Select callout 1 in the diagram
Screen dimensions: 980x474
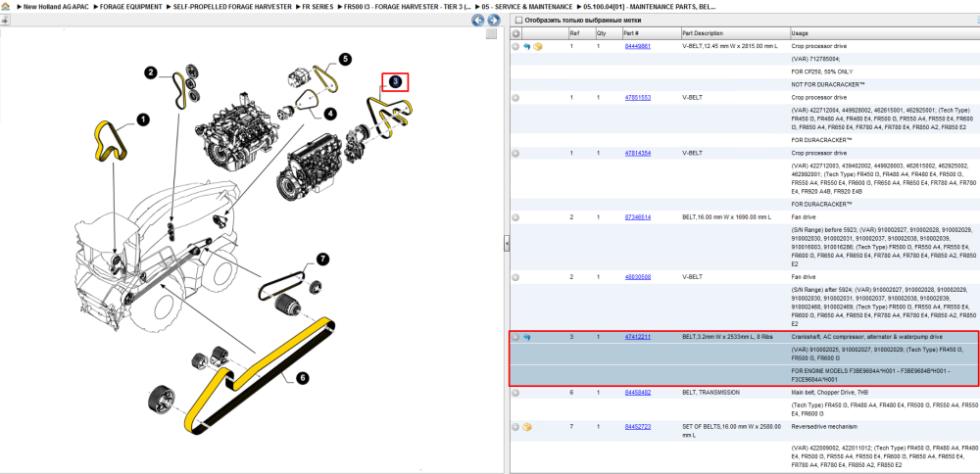click(142, 119)
